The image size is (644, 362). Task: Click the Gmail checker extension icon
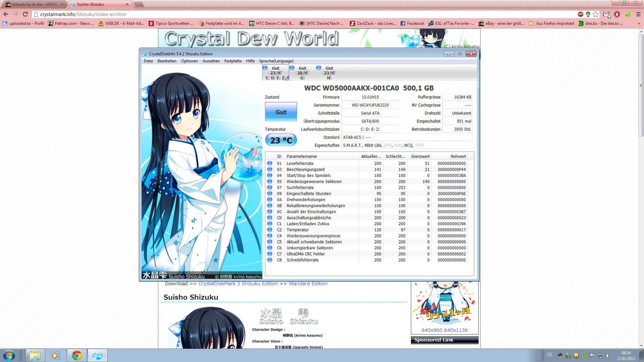[606, 14]
